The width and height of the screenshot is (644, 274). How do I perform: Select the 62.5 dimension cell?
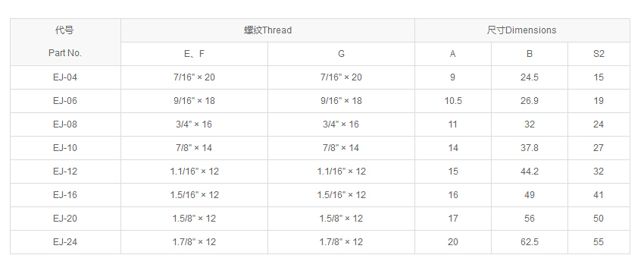(530, 242)
